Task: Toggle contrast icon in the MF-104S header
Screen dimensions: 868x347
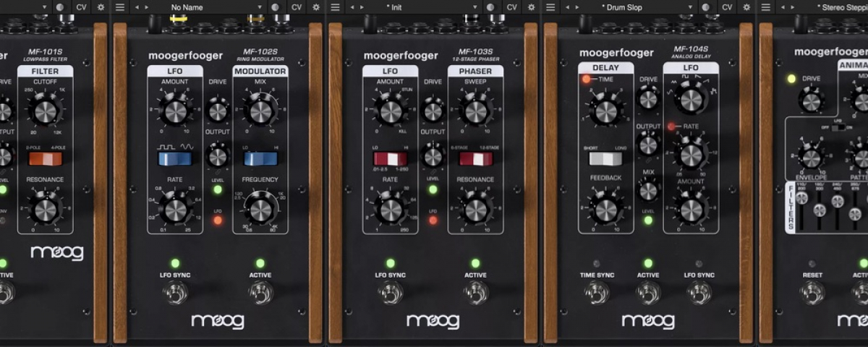Action: (707, 7)
